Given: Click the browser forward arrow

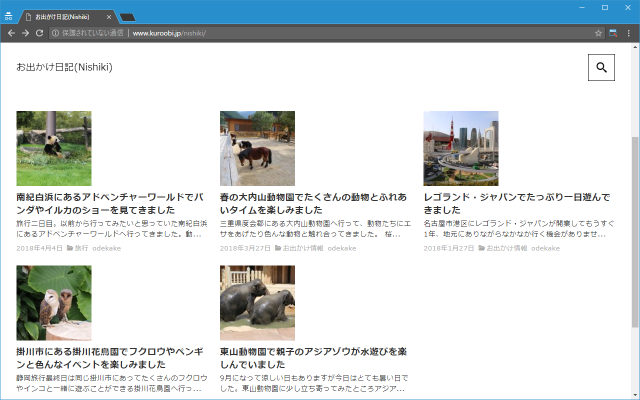Looking at the screenshot, I should [x=25, y=33].
